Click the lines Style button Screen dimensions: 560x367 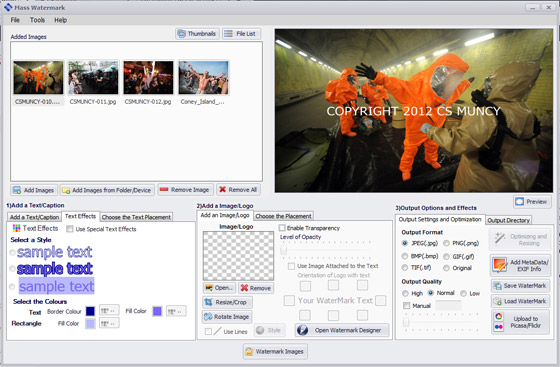269,330
